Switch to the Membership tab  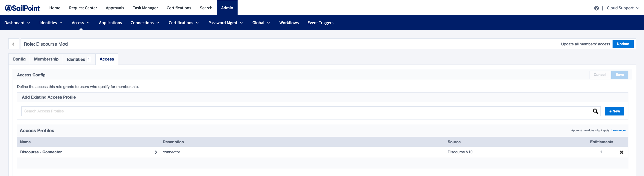pos(46,59)
